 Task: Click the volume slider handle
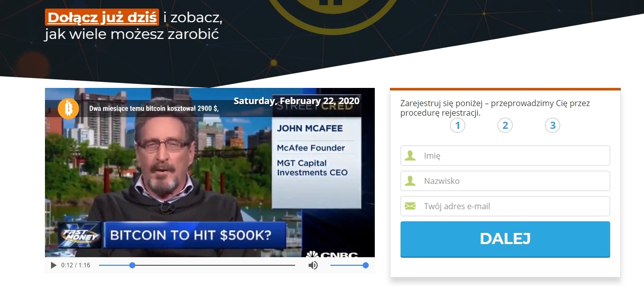pyautogui.click(x=366, y=265)
